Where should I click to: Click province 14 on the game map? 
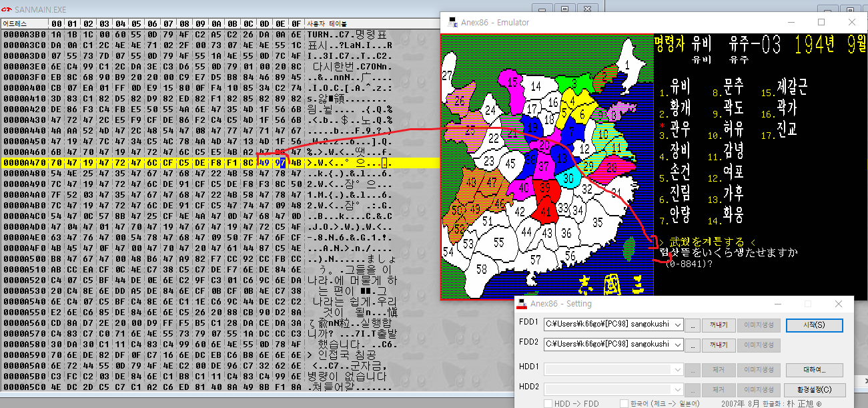(536, 86)
